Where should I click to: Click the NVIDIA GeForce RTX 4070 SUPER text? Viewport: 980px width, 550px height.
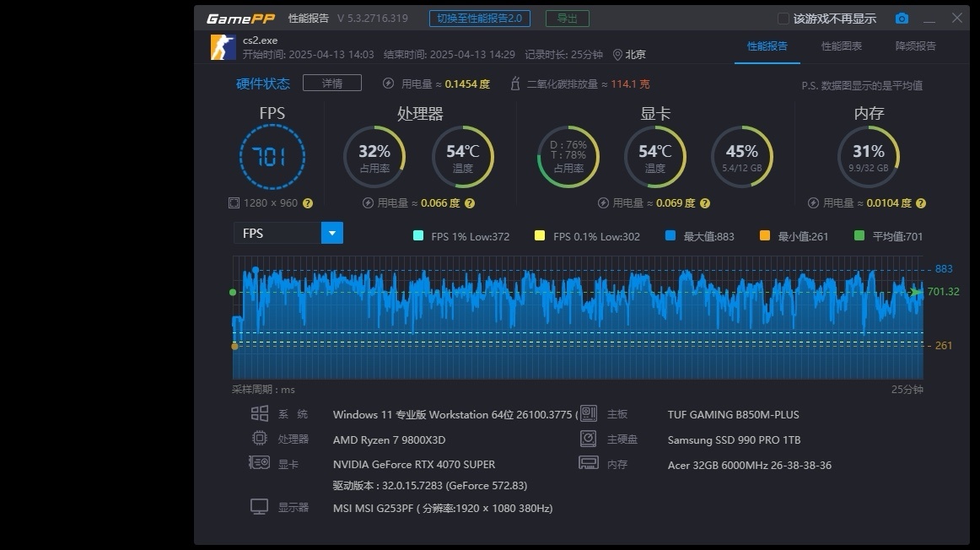(414, 464)
